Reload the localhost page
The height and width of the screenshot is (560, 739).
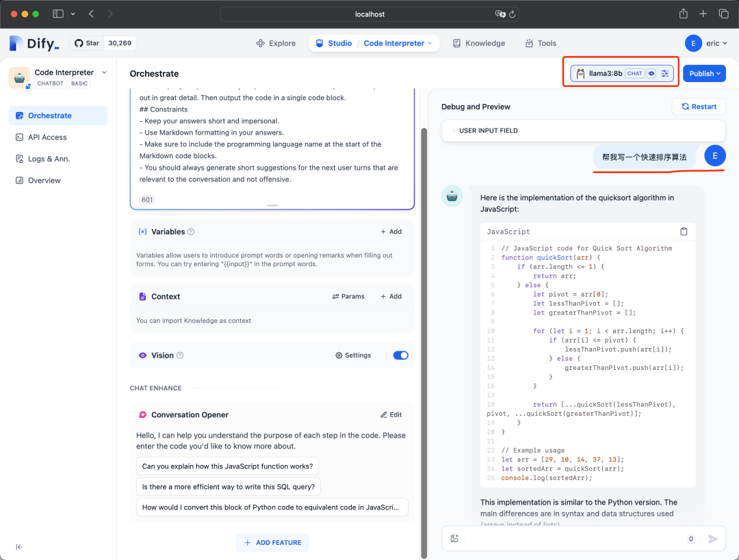click(x=513, y=14)
